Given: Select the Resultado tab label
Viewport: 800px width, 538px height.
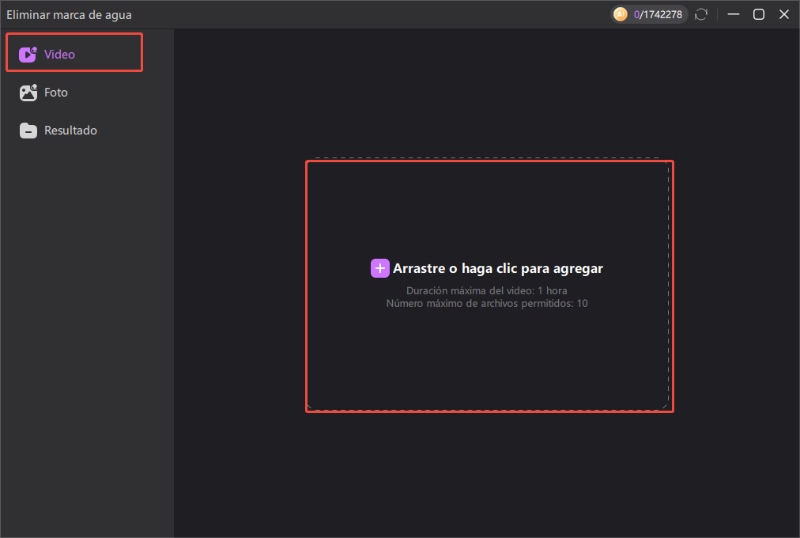Looking at the screenshot, I should coord(70,131).
